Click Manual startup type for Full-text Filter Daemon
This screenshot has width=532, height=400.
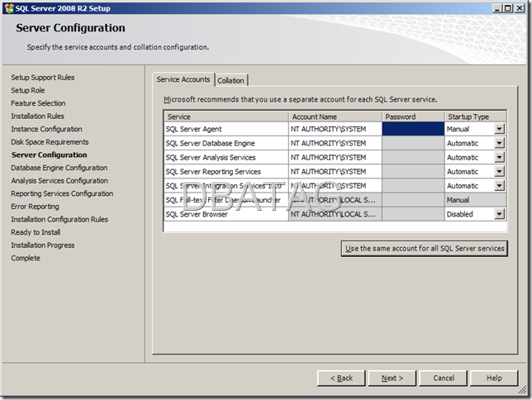pyautogui.click(x=475, y=200)
